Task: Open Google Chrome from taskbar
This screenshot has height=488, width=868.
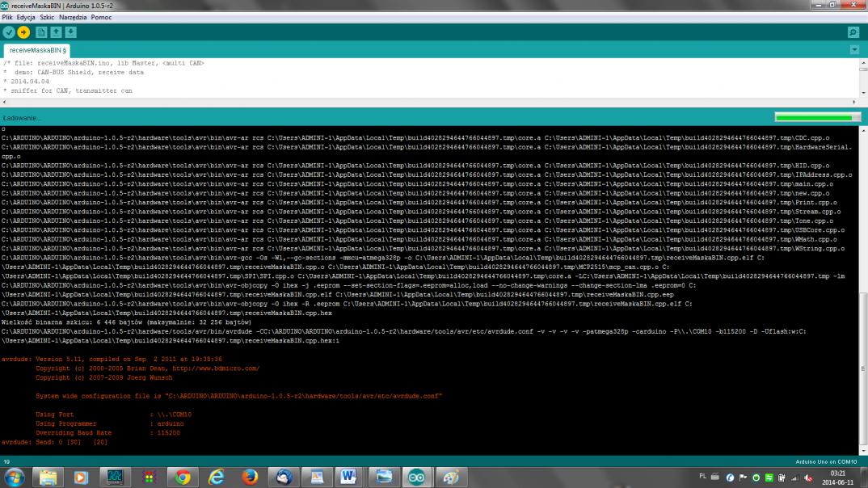Action: click(183, 477)
